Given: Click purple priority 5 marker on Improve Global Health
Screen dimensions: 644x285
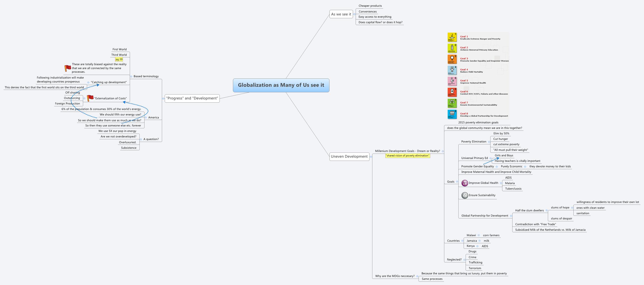Looking at the screenshot, I should click(x=465, y=183).
